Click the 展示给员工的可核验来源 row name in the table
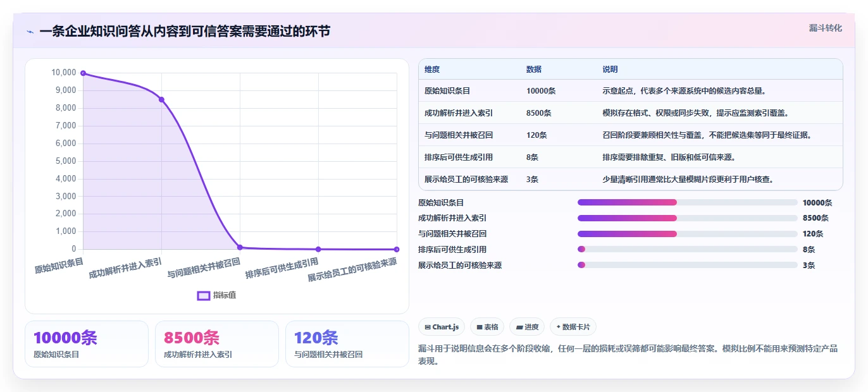Viewport: 868px width, 392px height. point(466,180)
